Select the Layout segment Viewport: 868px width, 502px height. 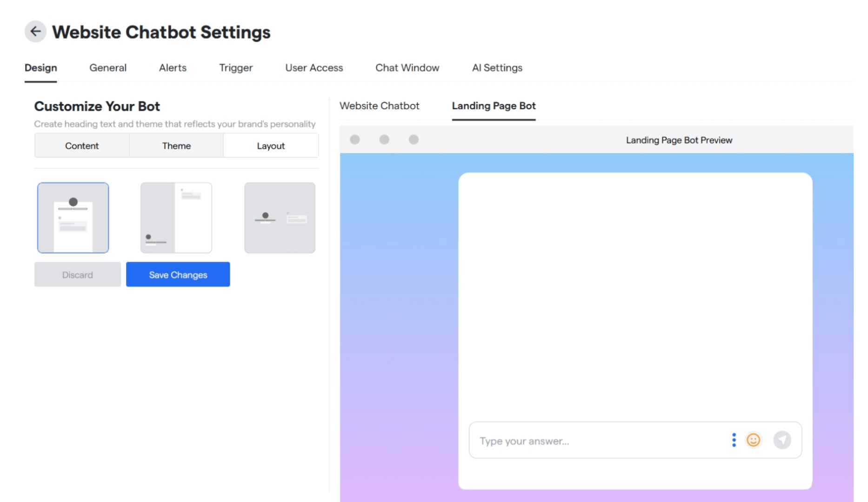(x=271, y=146)
